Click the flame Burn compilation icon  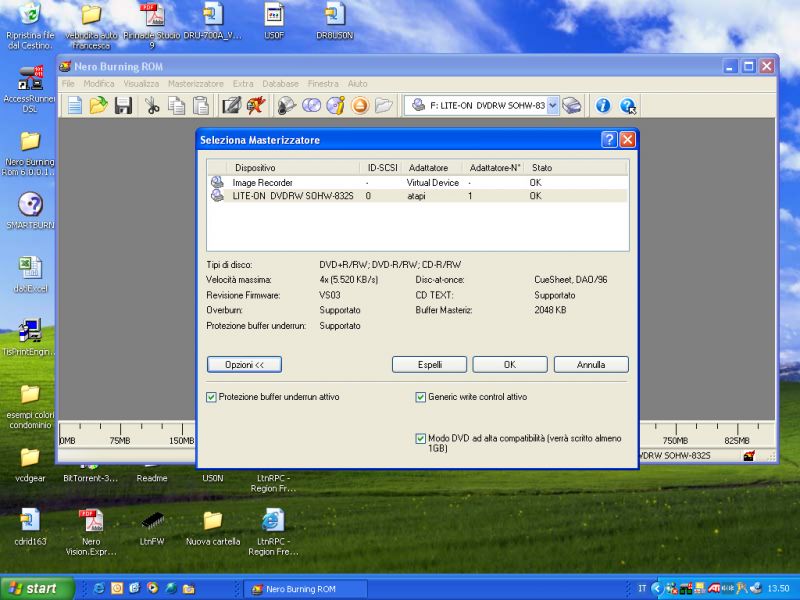point(256,106)
